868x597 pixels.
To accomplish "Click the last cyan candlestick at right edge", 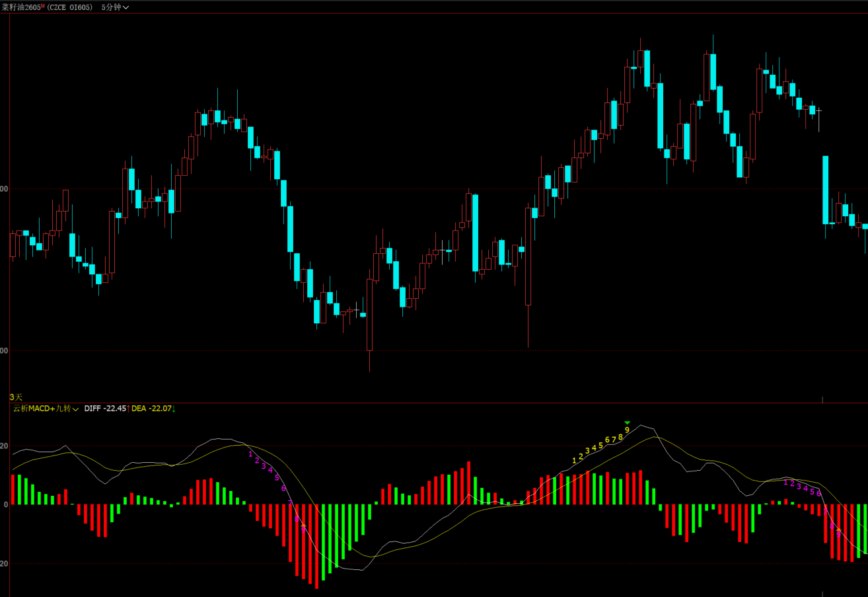I will (x=865, y=226).
